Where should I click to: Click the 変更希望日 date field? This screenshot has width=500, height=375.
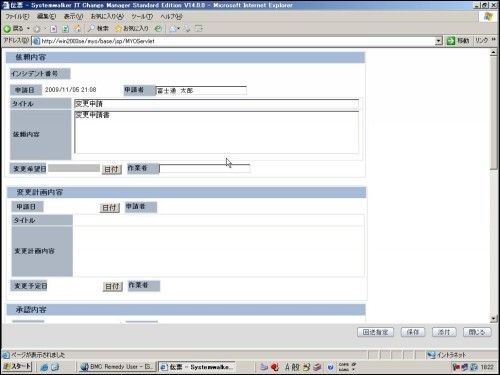(74, 168)
